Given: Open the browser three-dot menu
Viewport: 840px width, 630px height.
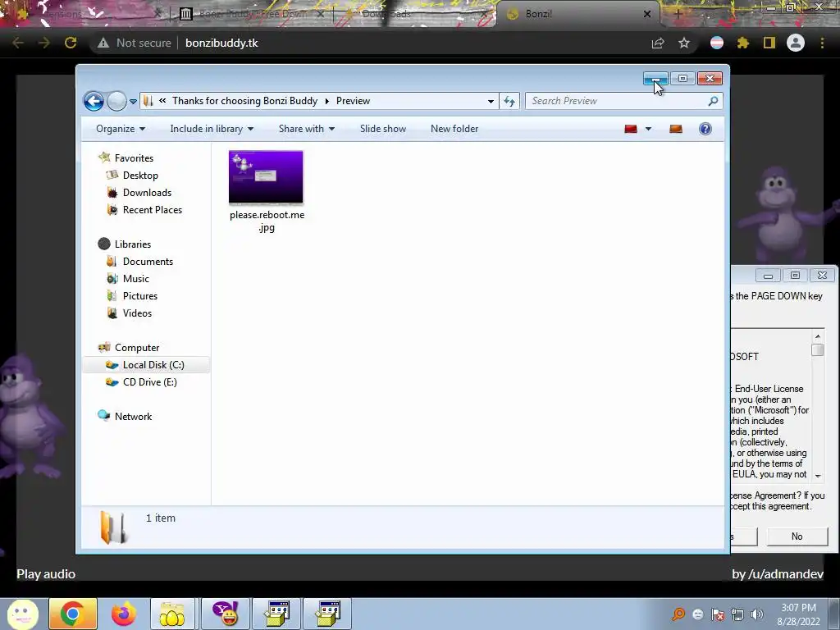Looking at the screenshot, I should 822,43.
